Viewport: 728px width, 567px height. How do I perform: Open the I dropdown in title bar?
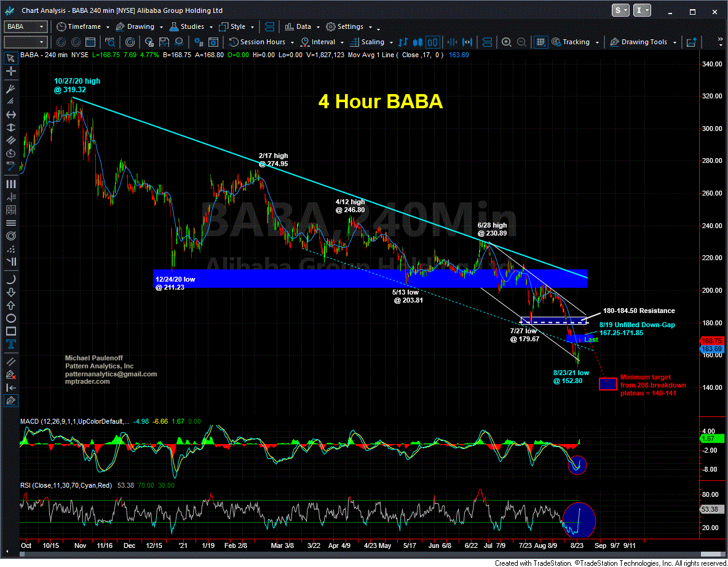point(642,10)
